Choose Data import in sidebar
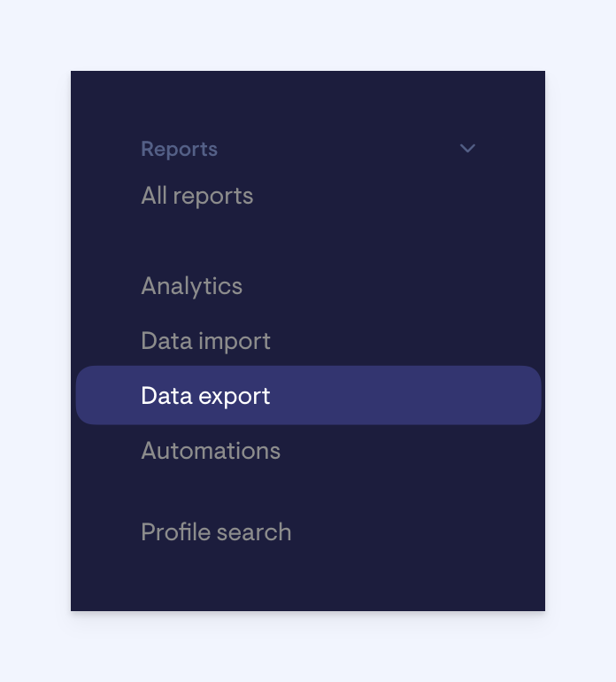Image resolution: width=616 pixels, height=682 pixels. click(x=205, y=341)
